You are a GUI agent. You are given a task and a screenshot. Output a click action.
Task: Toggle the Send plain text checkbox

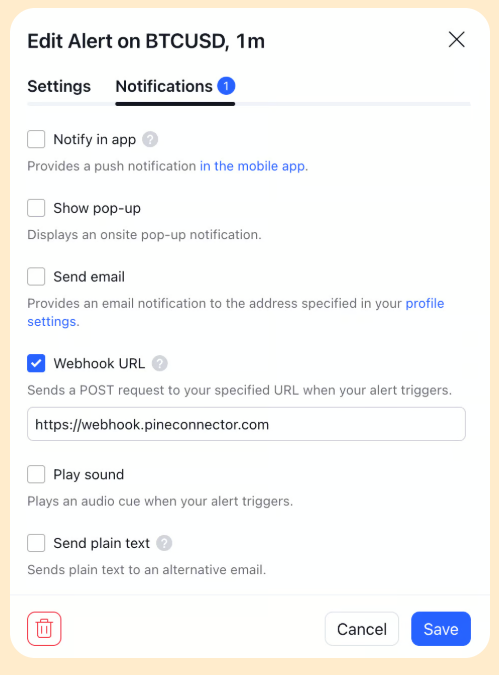pos(36,543)
